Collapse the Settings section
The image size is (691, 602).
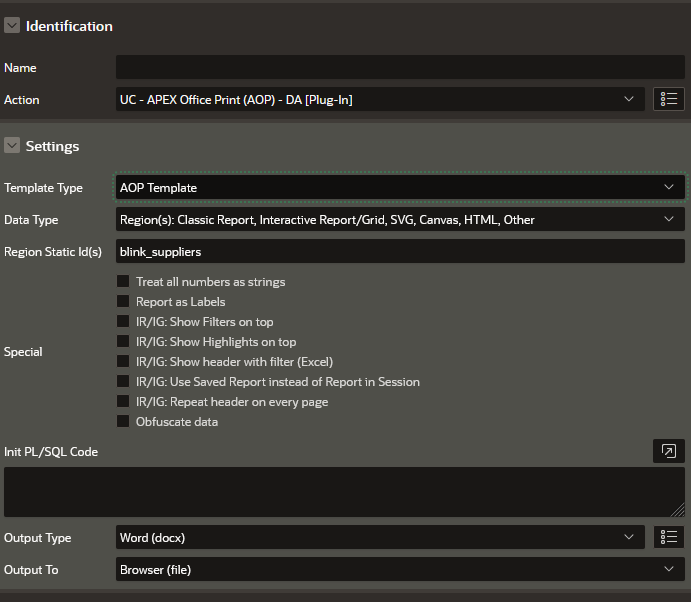pyautogui.click(x=12, y=146)
